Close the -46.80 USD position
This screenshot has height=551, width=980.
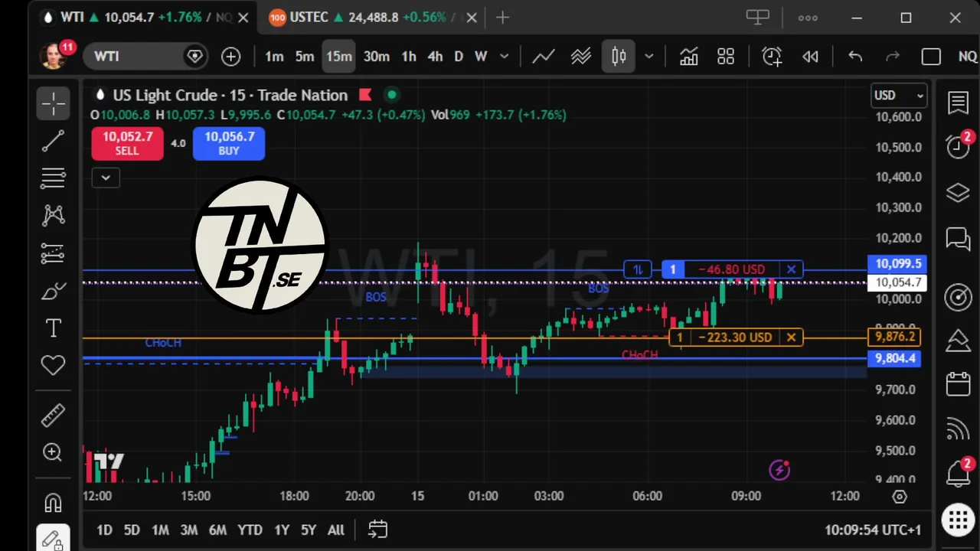[791, 269]
